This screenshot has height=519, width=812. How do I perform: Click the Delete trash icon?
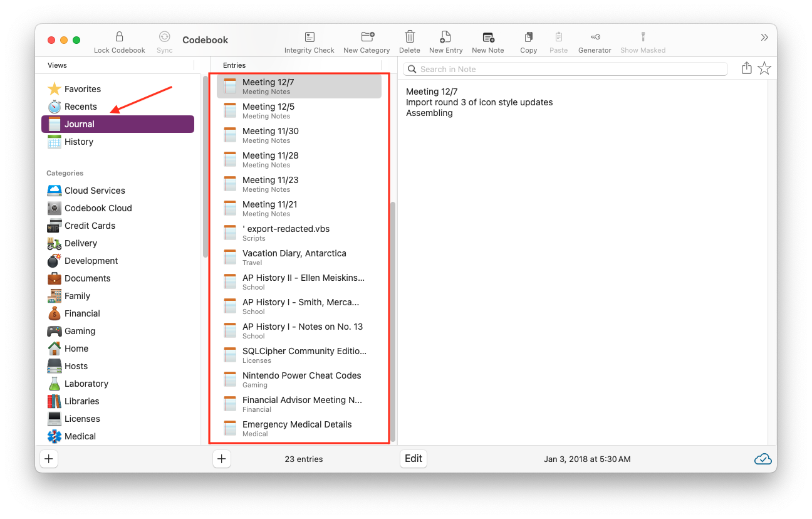click(x=410, y=37)
